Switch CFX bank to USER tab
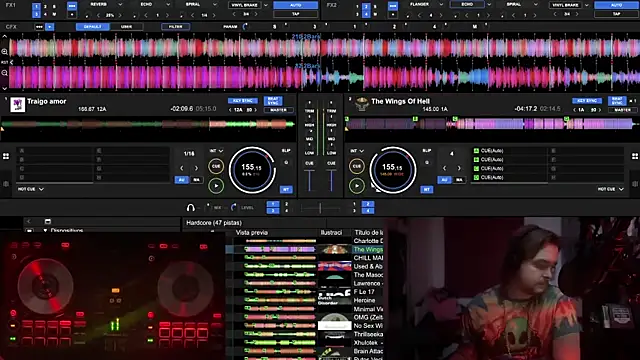This screenshot has height=360, width=640. click(x=126, y=27)
